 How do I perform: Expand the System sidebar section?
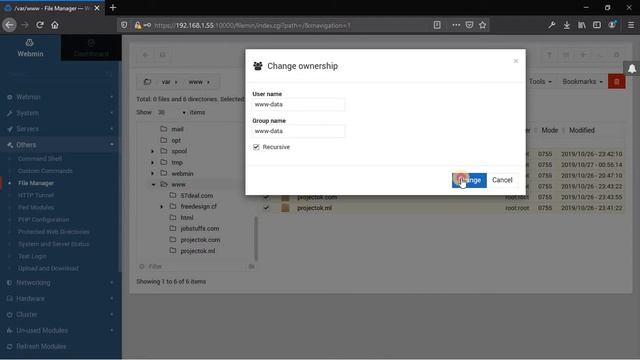coord(60,113)
